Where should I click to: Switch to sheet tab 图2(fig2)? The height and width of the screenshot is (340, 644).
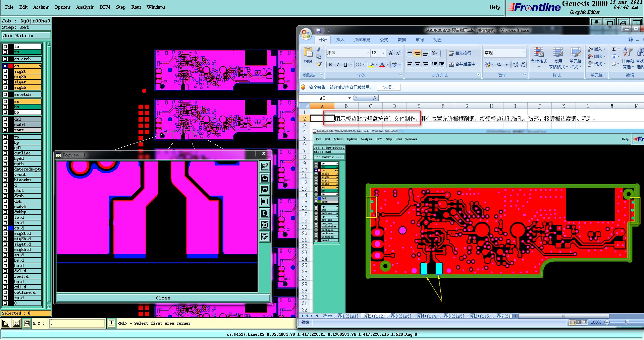375,316
